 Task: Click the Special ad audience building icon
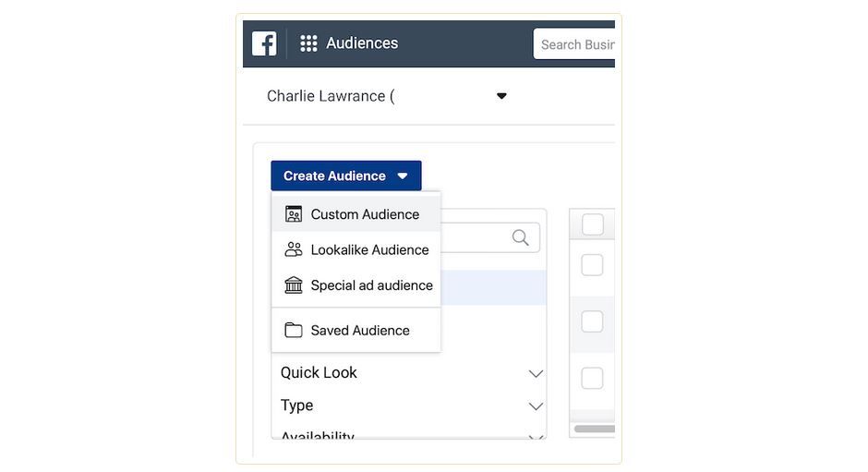(x=294, y=285)
